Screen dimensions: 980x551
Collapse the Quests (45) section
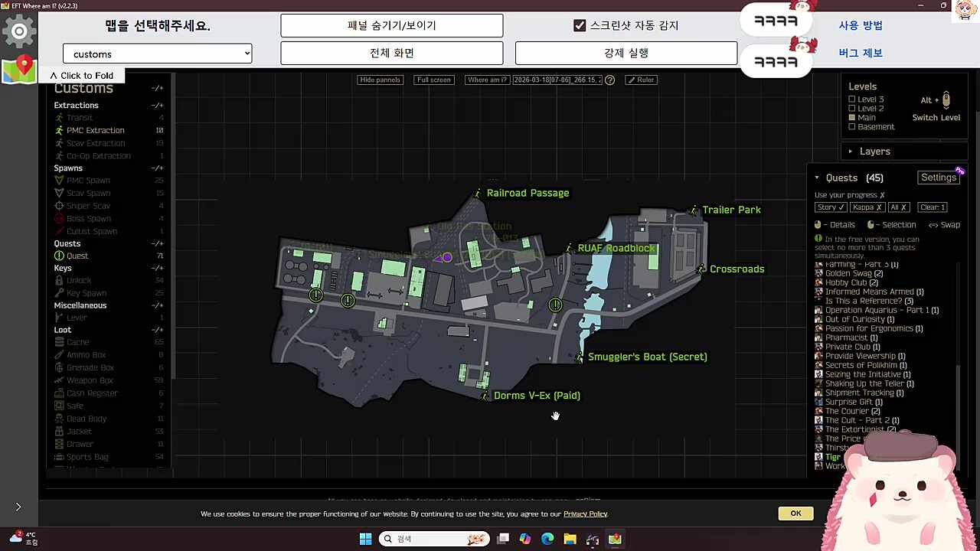pyautogui.click(x=817, y=178)
